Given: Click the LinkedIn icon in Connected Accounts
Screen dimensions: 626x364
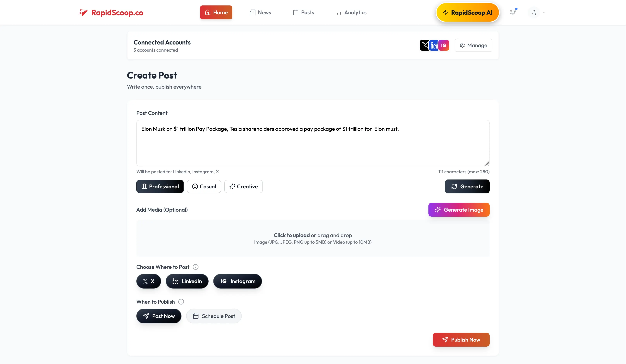Looking at the screenshot, I should click(434, 45).
